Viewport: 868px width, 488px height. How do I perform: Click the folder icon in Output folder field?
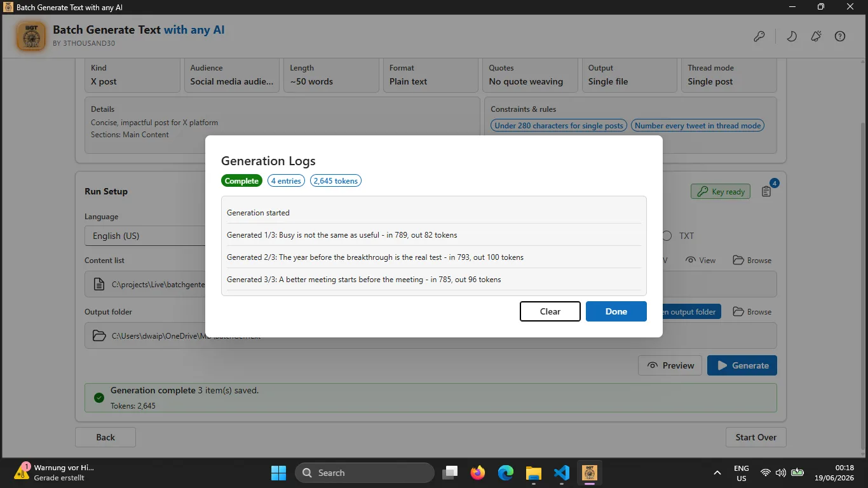pos(99,335)
